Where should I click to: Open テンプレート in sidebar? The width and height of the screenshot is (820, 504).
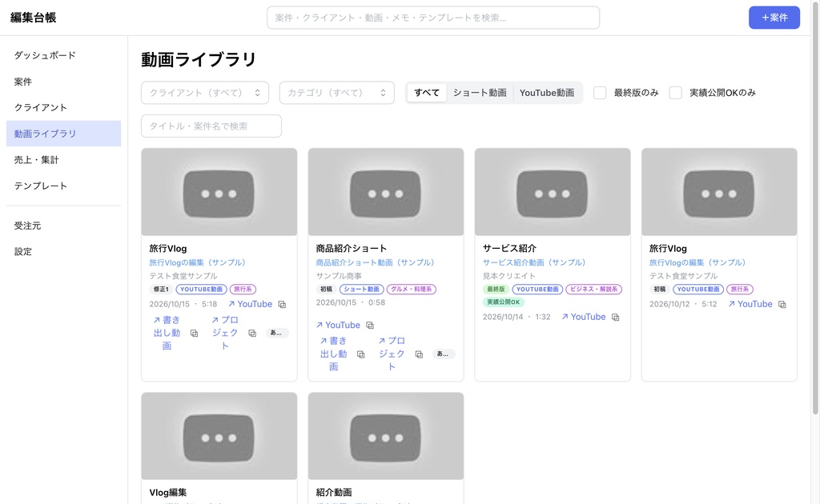point(64,186)
